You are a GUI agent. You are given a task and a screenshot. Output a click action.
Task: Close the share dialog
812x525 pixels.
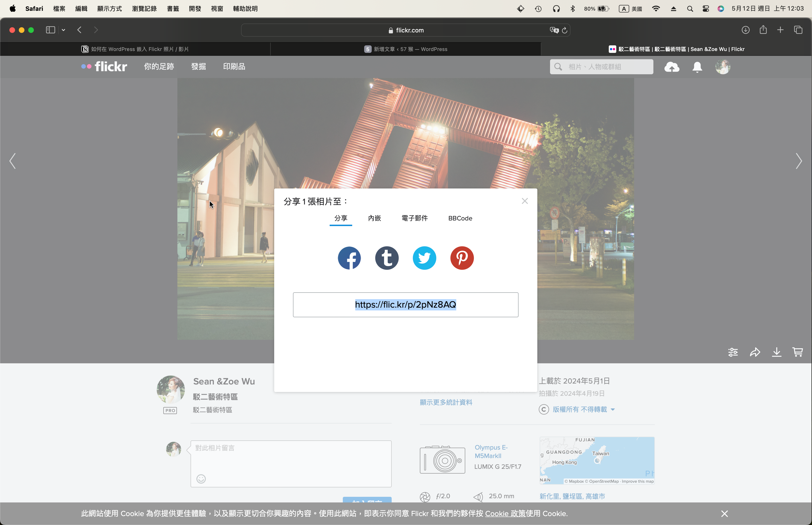pyautogui.click(x=525, y=201)
